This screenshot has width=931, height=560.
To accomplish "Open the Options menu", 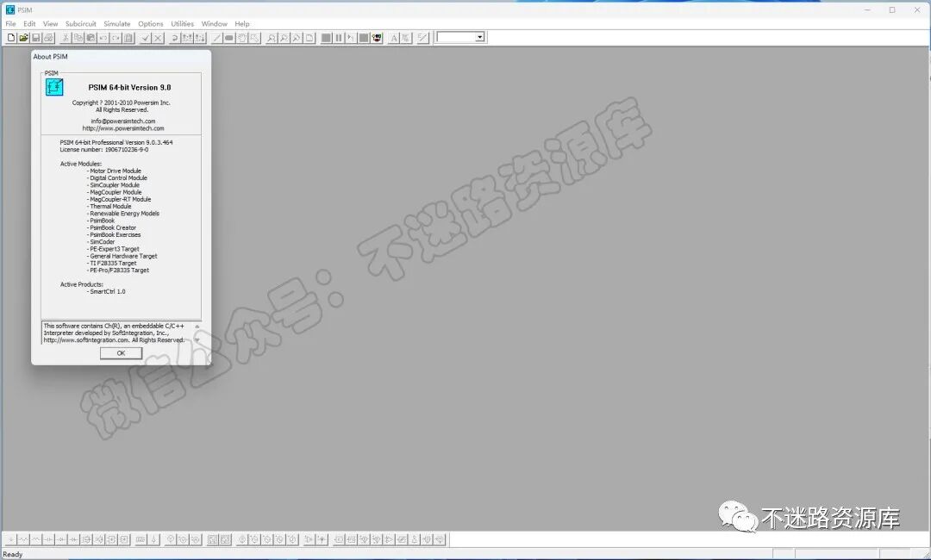I will pyautogui.click(x=151, y=24).
